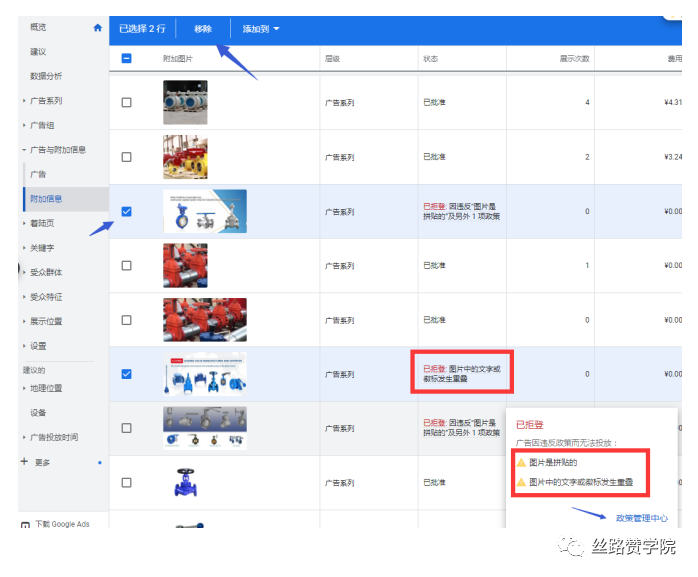
Task: Open red and yellow valves thumbnail
Action: 185,157
